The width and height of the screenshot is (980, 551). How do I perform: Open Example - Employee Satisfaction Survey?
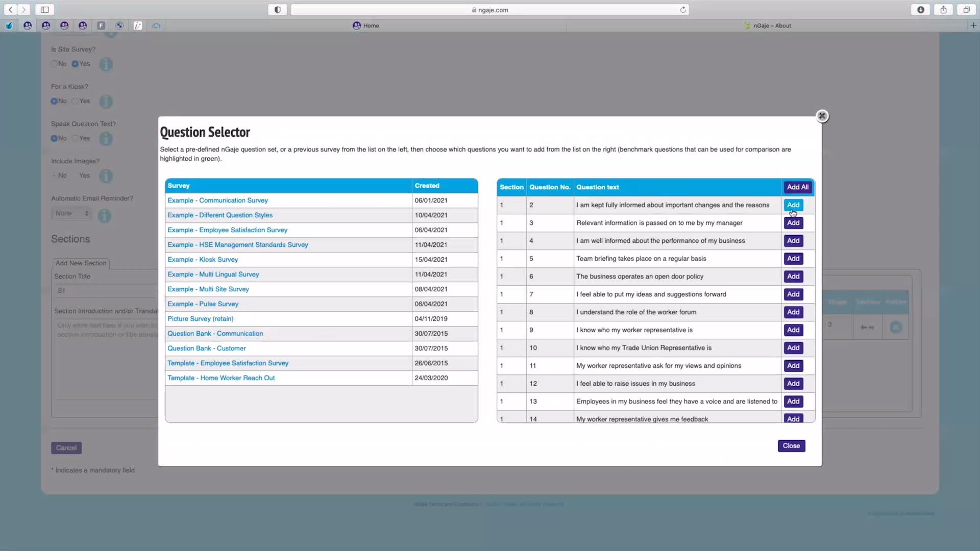click(x=228, y=230)
